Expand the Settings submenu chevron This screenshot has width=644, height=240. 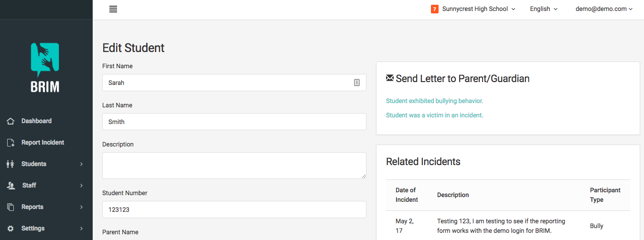[81, 229]
